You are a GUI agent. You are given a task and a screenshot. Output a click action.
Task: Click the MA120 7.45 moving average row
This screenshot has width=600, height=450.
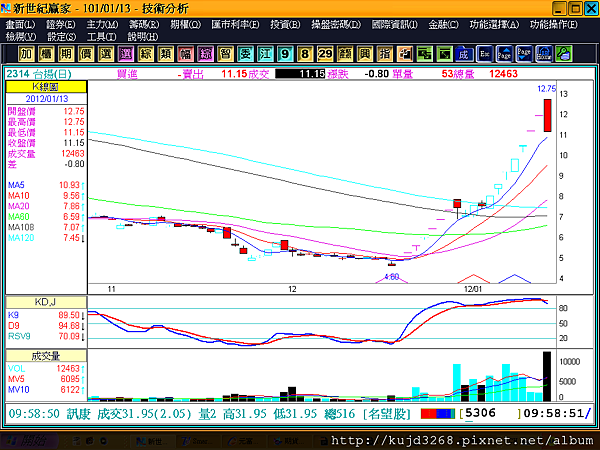46,238
